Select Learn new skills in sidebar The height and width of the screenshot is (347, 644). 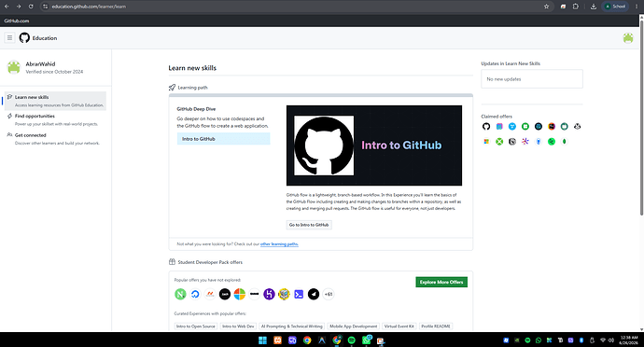[x=55, y=101]
